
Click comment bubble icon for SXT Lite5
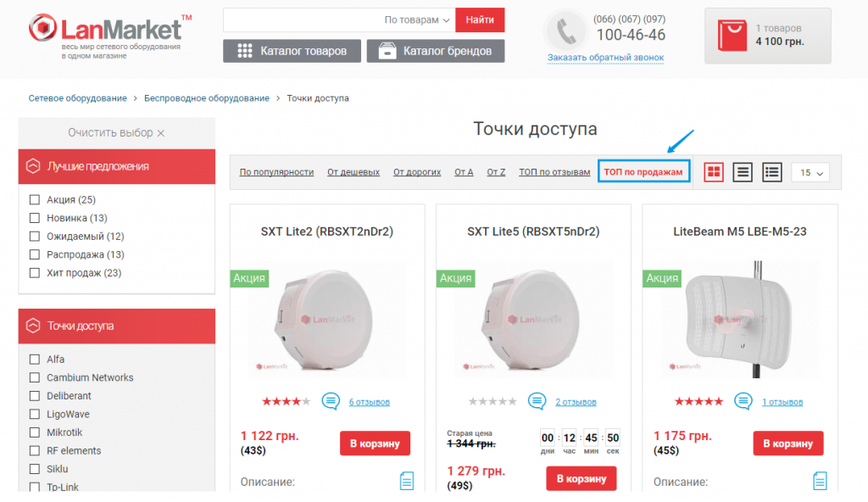tap(537, 400)
